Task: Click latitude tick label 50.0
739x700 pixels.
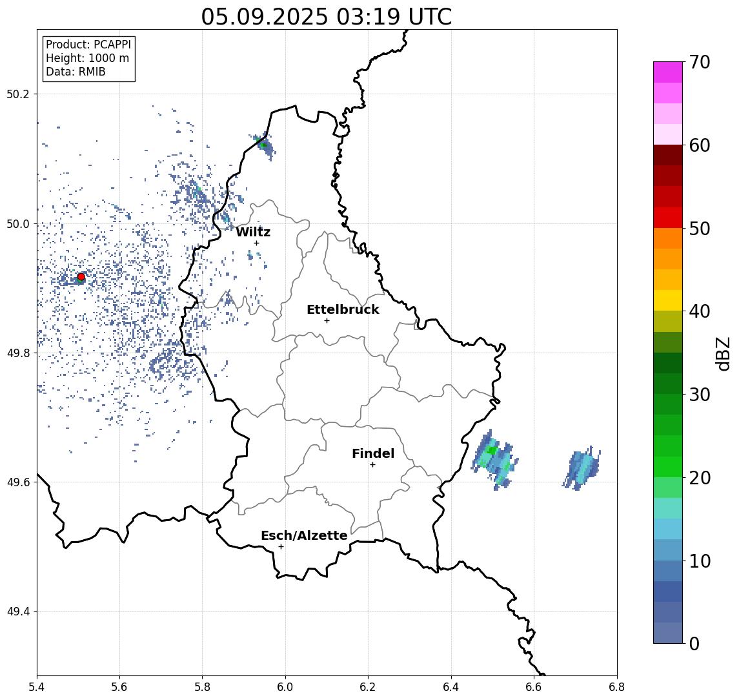Action: [x=18, y=223]
